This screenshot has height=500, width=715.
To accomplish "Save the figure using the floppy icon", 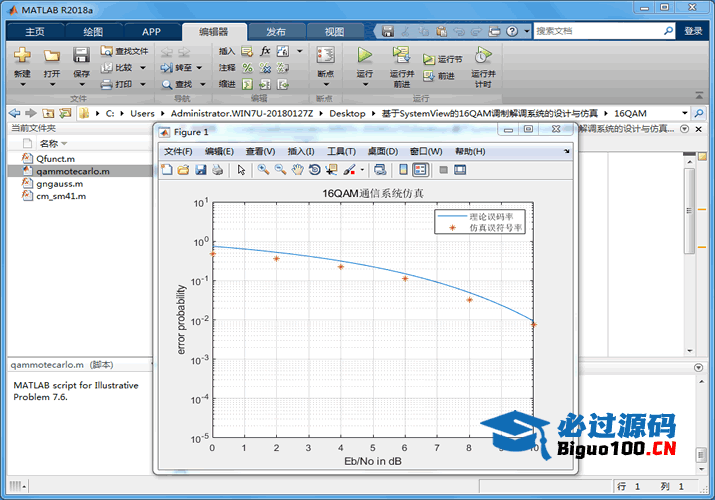I will 201,170.
